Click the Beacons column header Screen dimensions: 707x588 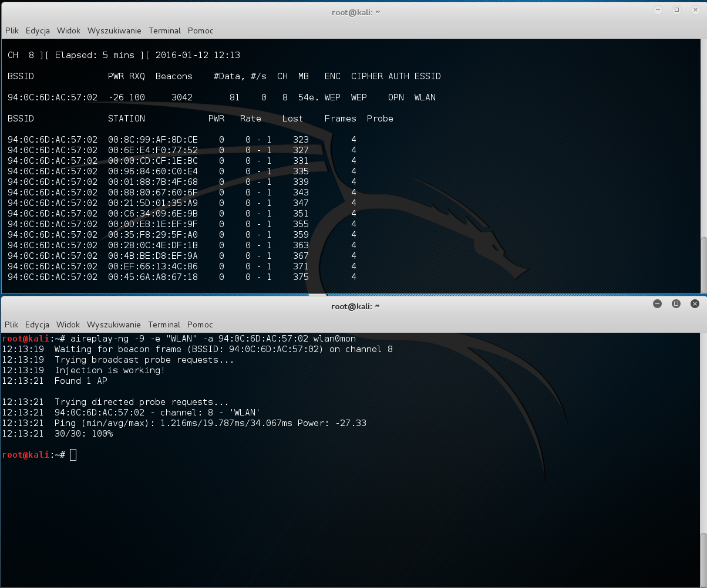[174, 76]
